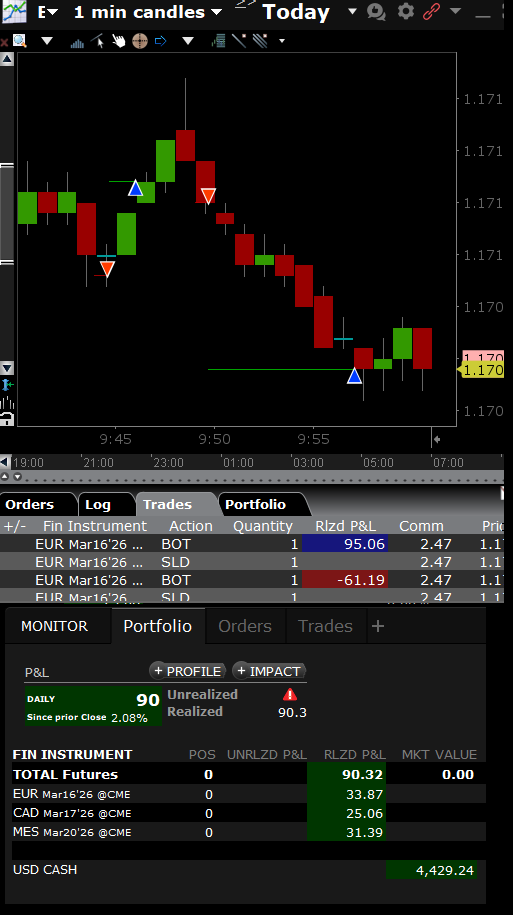Open the MONITOR tab

pyautogui.click(x=54, y=626)
